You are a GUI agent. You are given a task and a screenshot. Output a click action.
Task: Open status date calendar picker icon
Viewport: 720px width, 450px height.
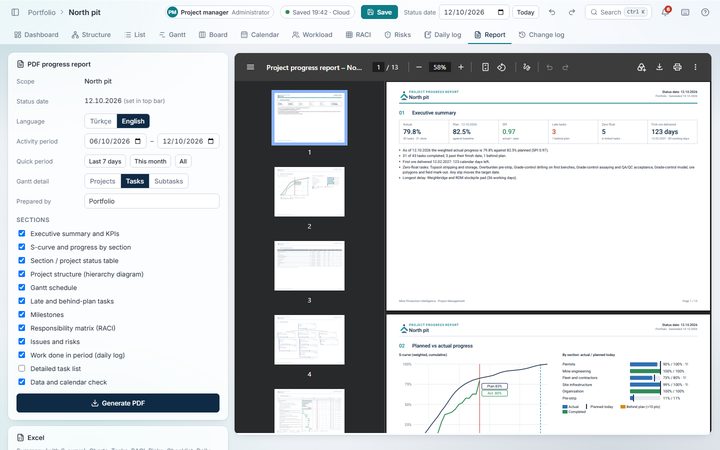pyautogui.click(x=501, y=12)
